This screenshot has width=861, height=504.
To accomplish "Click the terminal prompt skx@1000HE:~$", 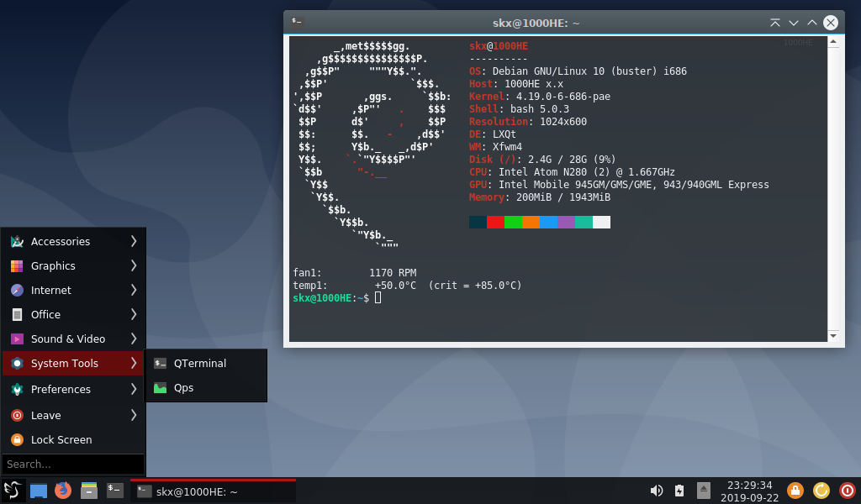I will click(x=330, y=298).
